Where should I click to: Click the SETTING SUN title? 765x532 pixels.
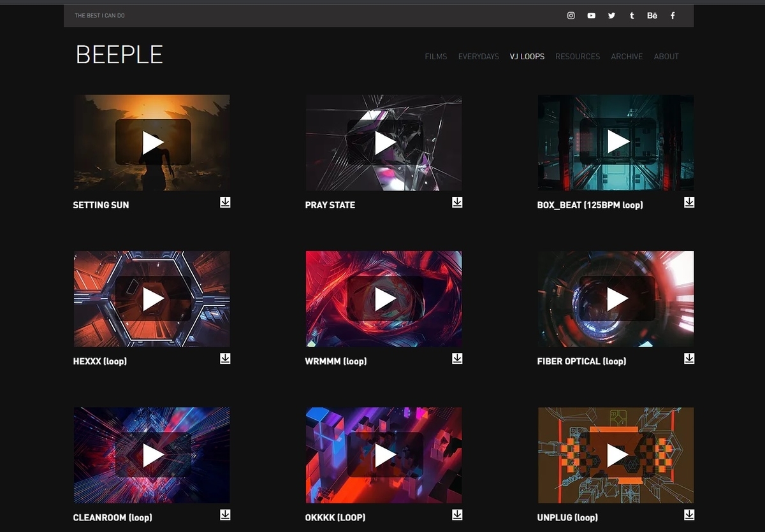coord(101,205)
